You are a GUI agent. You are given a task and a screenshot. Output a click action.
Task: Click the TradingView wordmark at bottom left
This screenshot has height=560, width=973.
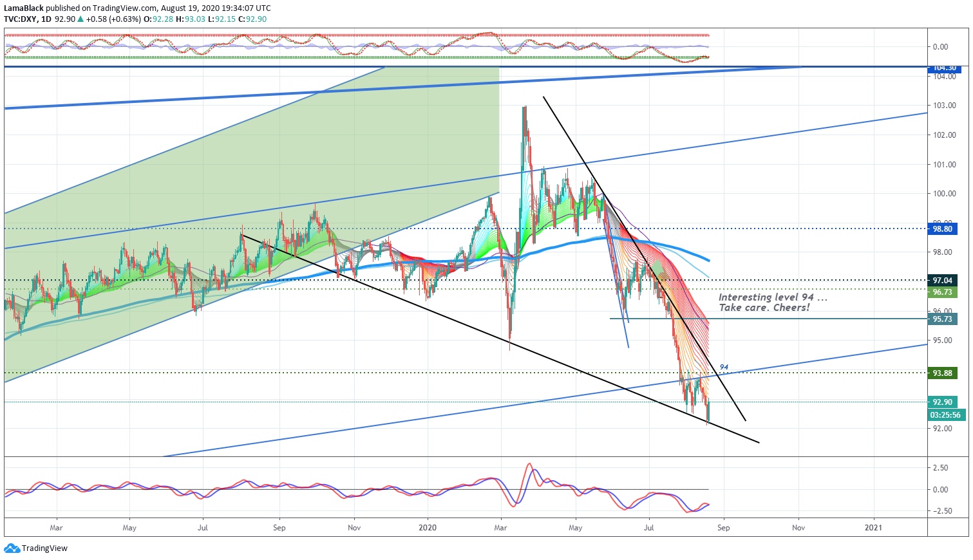(44, 548)
